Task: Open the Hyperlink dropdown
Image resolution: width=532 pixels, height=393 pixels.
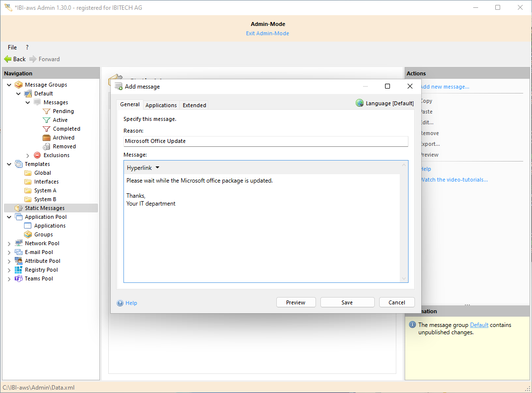Action: coord(143,168)
